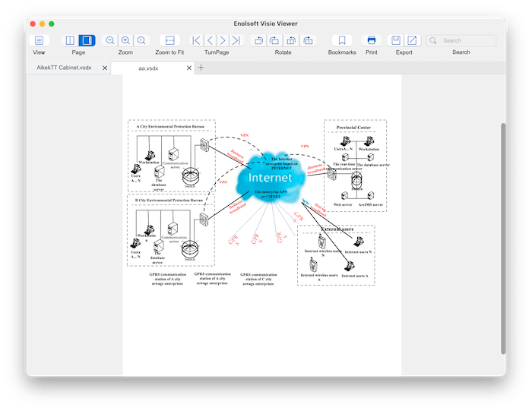Advance to the next page
The image size is (532, 411).
pyautogui.click(x=223, y=40)
